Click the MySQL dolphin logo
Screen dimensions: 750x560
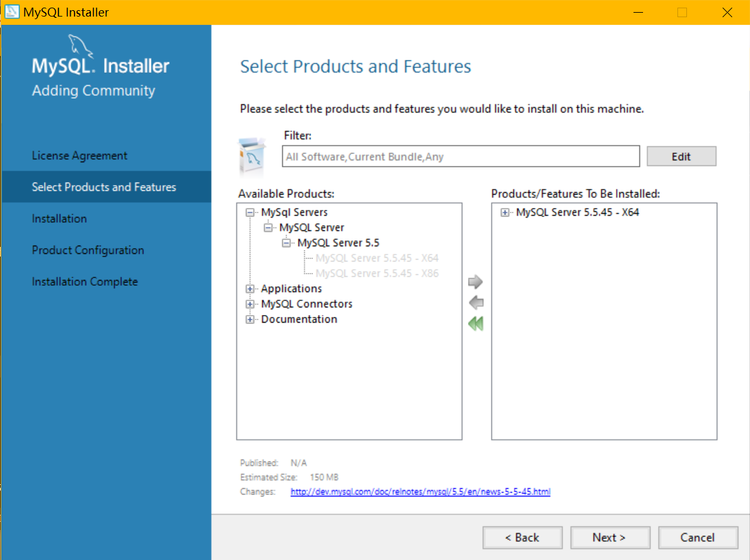[80, 46]
